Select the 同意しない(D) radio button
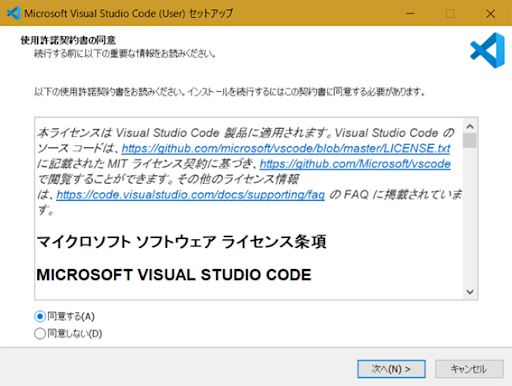Screen dimensions: 512x386 (40, 334)
